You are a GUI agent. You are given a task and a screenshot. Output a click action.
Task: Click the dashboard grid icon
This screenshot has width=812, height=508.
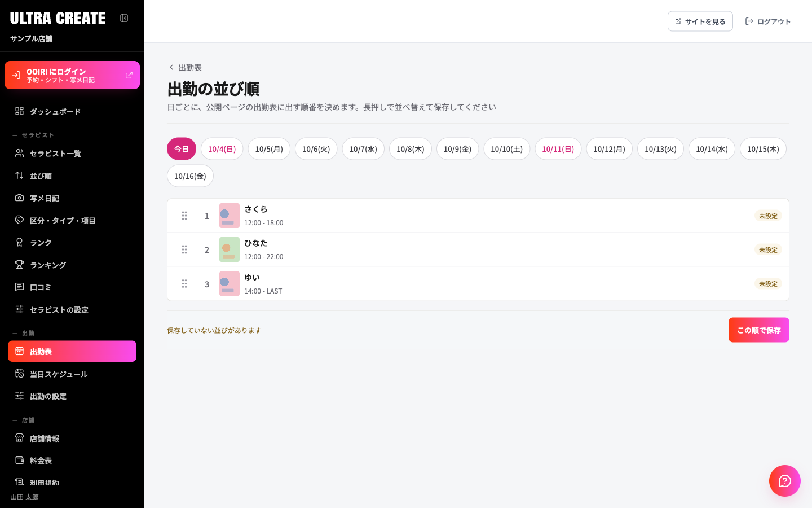click(x=19, y=111)
